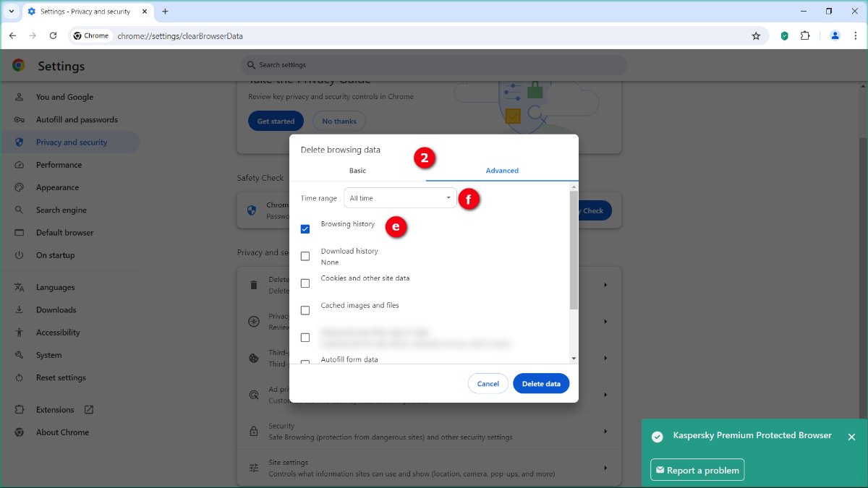
Task: Open a new tab with plus
Action: click(165, 12)
